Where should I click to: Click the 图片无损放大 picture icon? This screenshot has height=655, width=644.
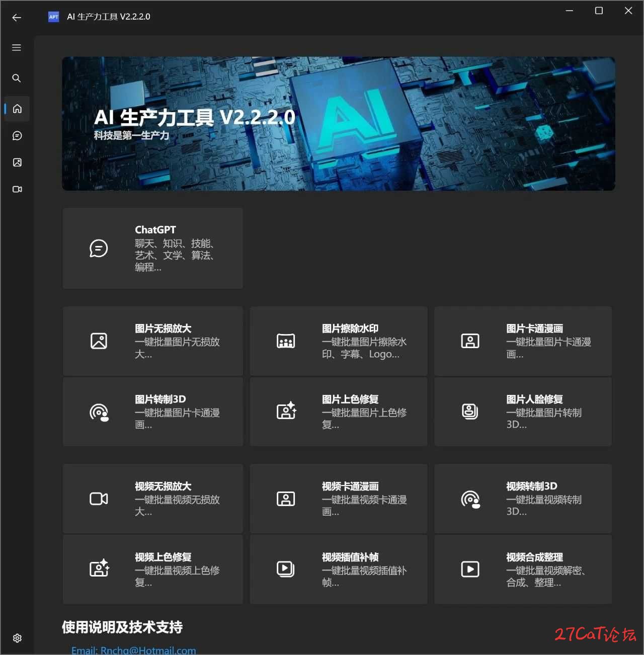click(99, 341)
